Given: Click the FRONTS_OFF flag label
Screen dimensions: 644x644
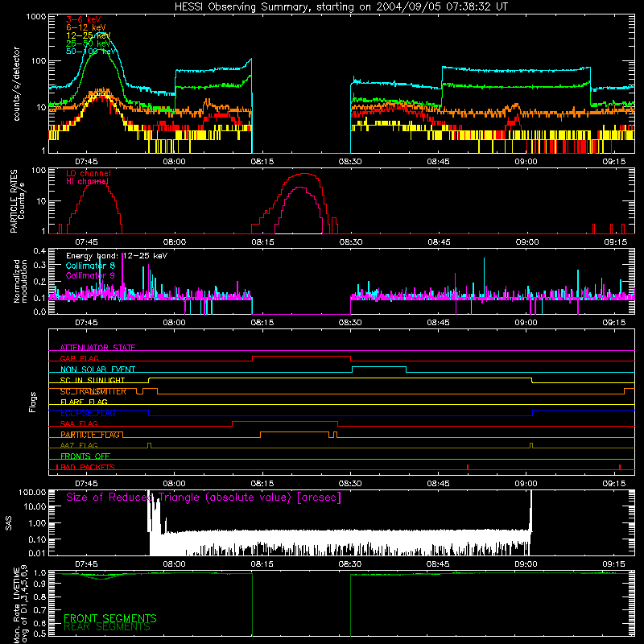Looking at the screenshot, I should [85, 456].
